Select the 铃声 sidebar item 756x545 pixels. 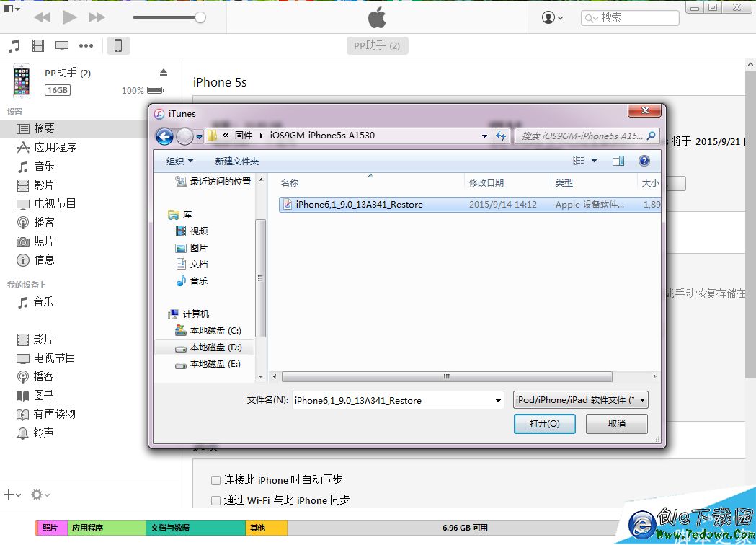43,433
